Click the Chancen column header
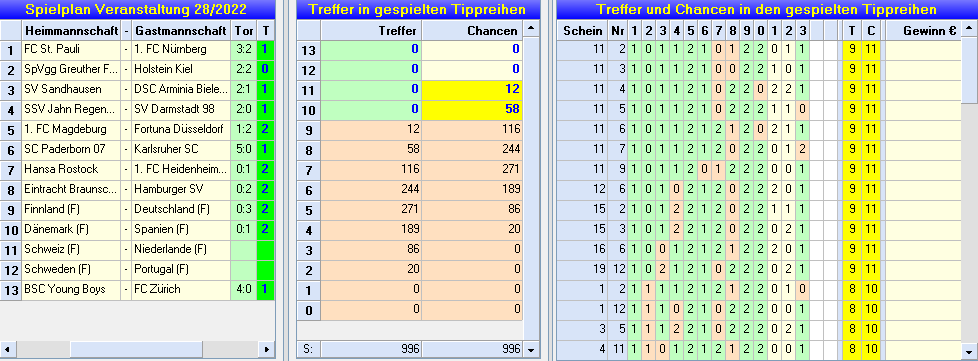The width and height of the screenshot is (978, 361). 472,31
